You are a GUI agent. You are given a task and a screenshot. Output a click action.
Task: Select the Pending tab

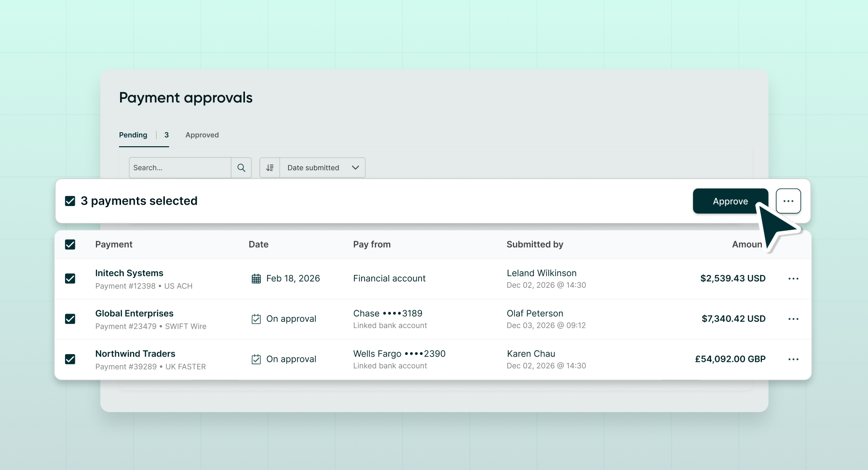133,135
